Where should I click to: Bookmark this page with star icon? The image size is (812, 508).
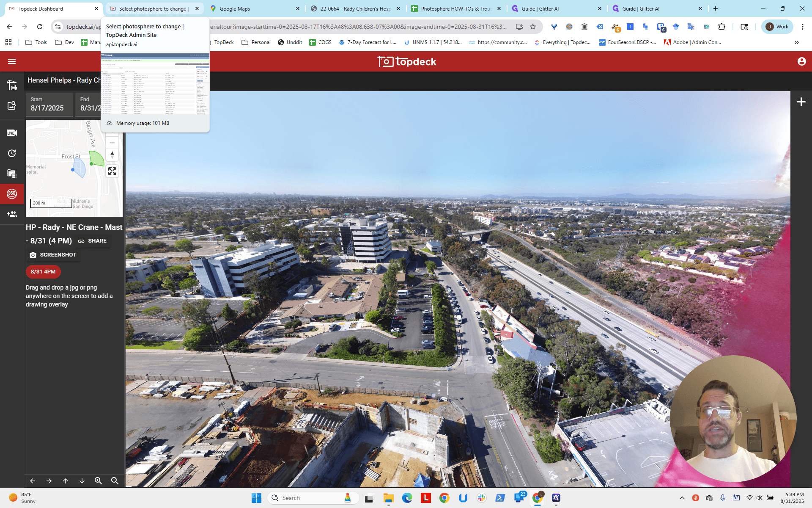[x=533, y=27]
